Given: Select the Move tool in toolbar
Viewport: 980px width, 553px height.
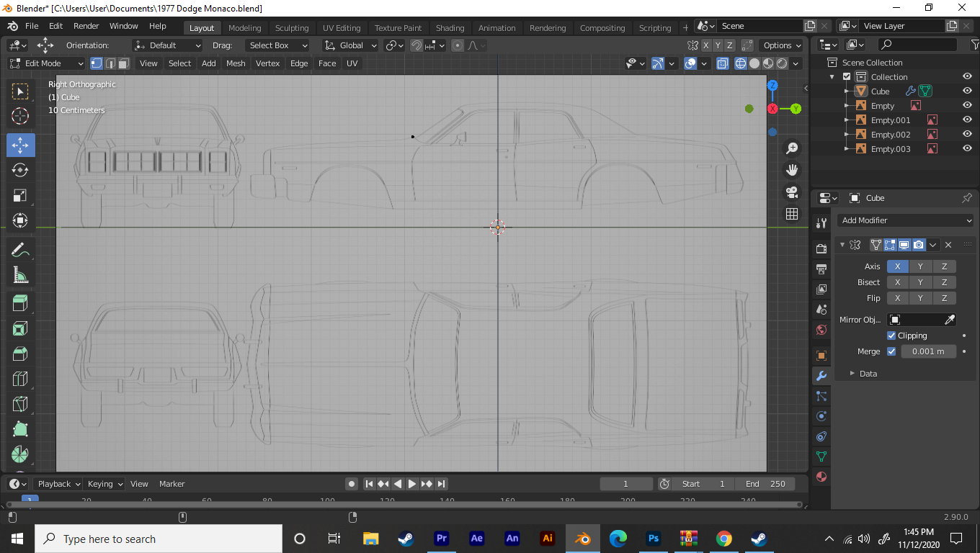Looking at the screenshot, I should (x=20, y=145).
